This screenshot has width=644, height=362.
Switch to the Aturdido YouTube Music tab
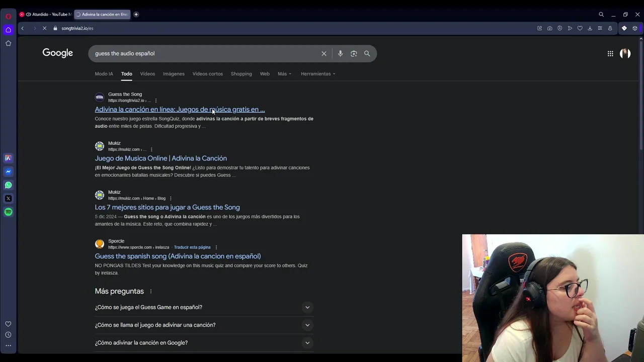pyautogui.click(x=46, y=14)
